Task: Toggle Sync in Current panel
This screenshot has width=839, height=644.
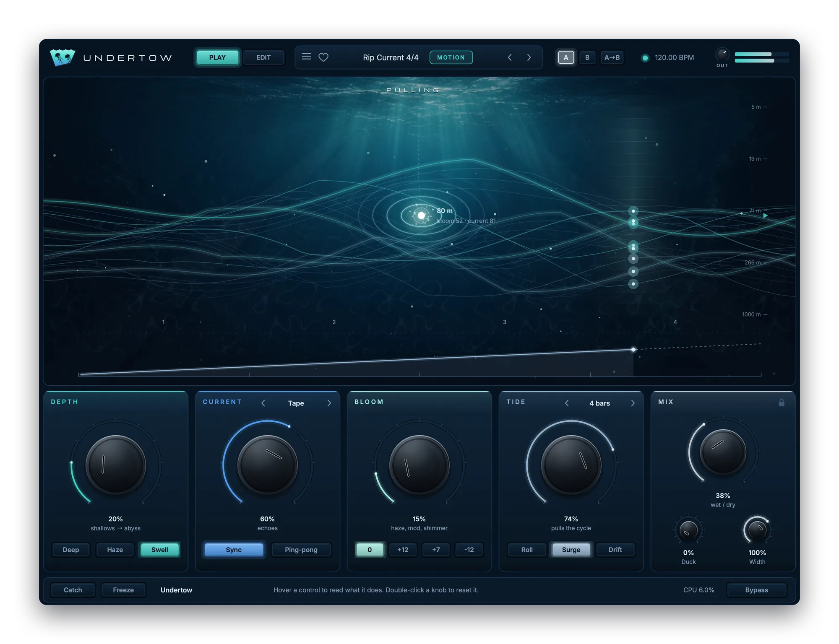Action: point(234,550)
